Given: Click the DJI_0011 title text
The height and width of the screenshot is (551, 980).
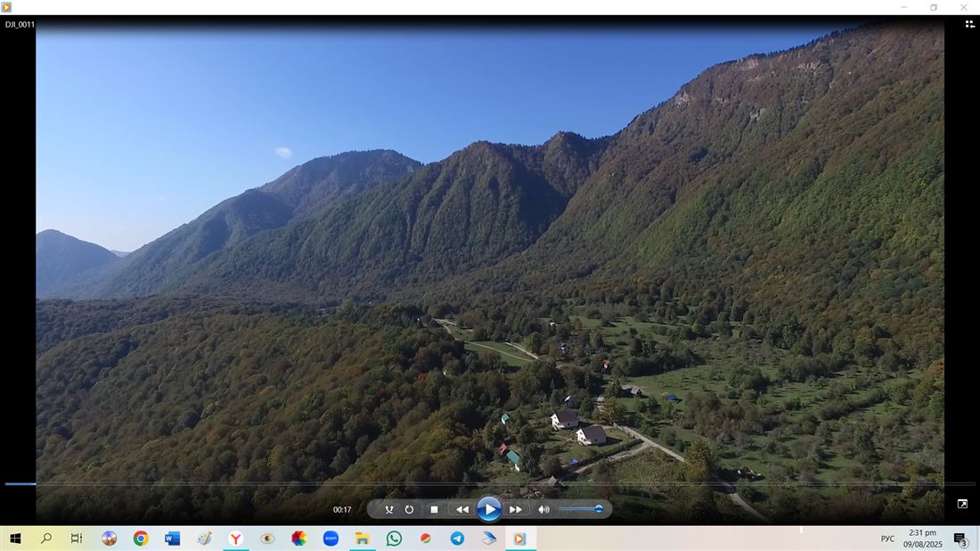Looking at the screenshot, I should (20, 24).
